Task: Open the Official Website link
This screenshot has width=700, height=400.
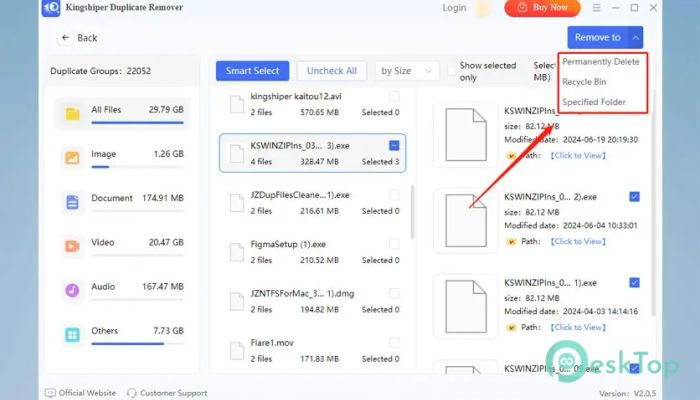Action: 87,393
